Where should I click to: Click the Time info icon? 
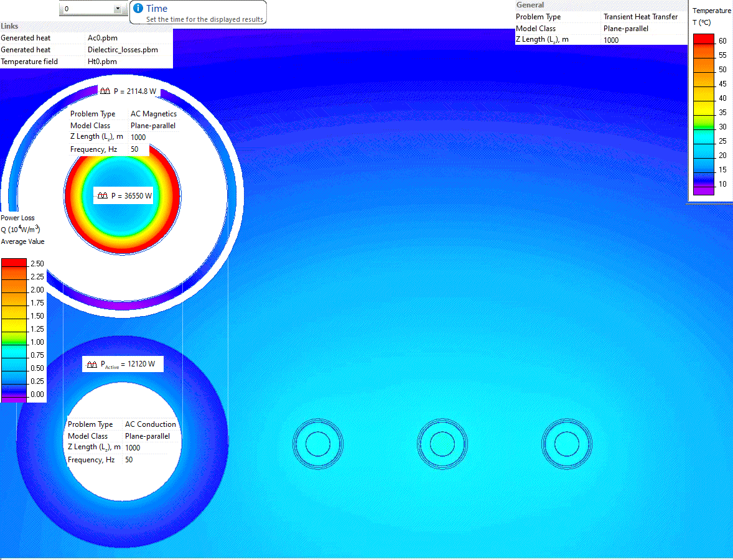(x=138, y=9)
